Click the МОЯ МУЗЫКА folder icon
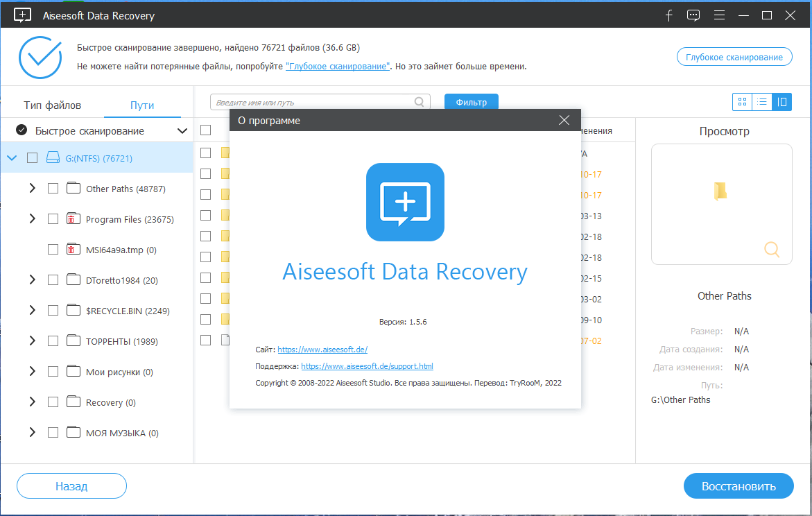812x516 pixels. (x=74, y=432)
